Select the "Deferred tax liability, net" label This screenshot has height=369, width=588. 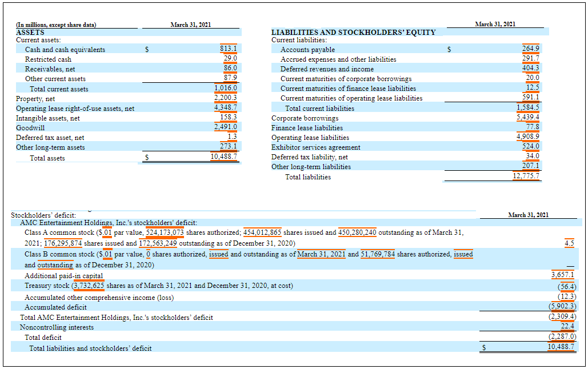pos(309,157)
